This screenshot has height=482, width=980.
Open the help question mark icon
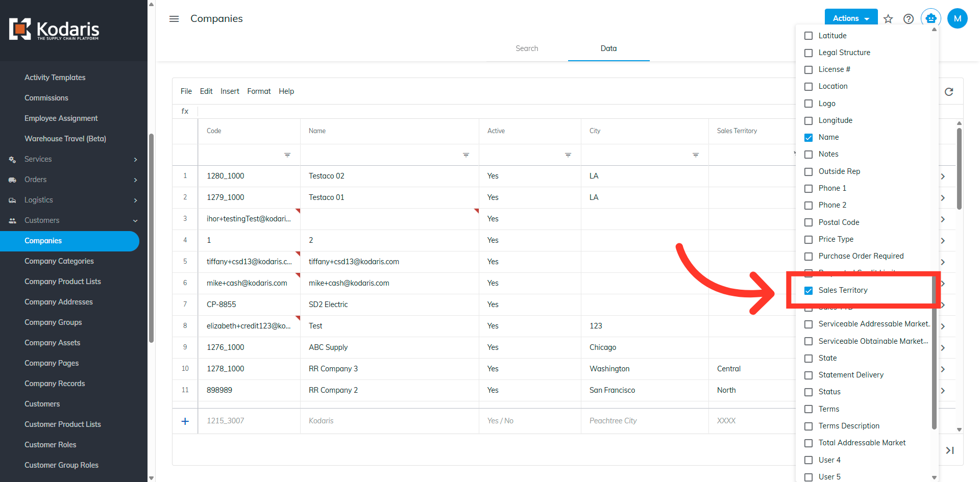coord(909,19)
